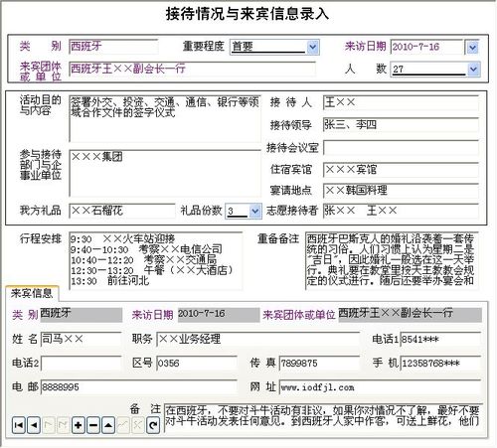Click the schedule line 9:30 ××火车站迎接
This screenshot has height=448, width=497.
click(122, 238)
